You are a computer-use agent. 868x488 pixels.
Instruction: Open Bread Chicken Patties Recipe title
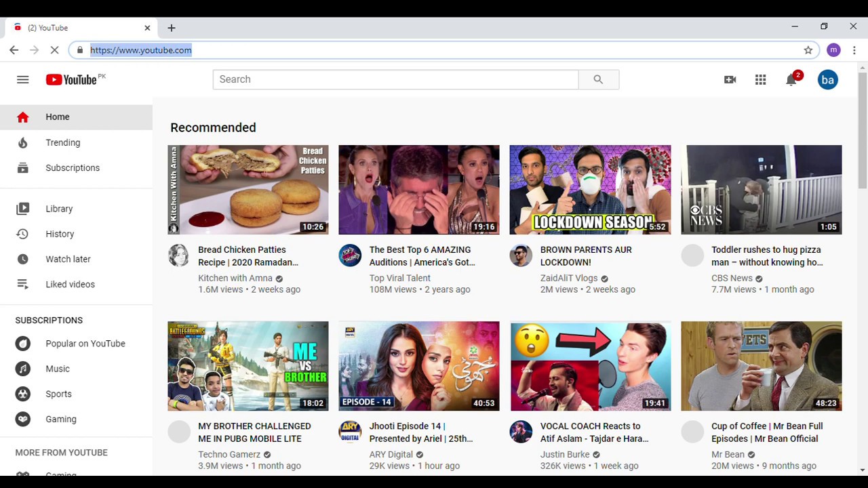pos(248,256)
